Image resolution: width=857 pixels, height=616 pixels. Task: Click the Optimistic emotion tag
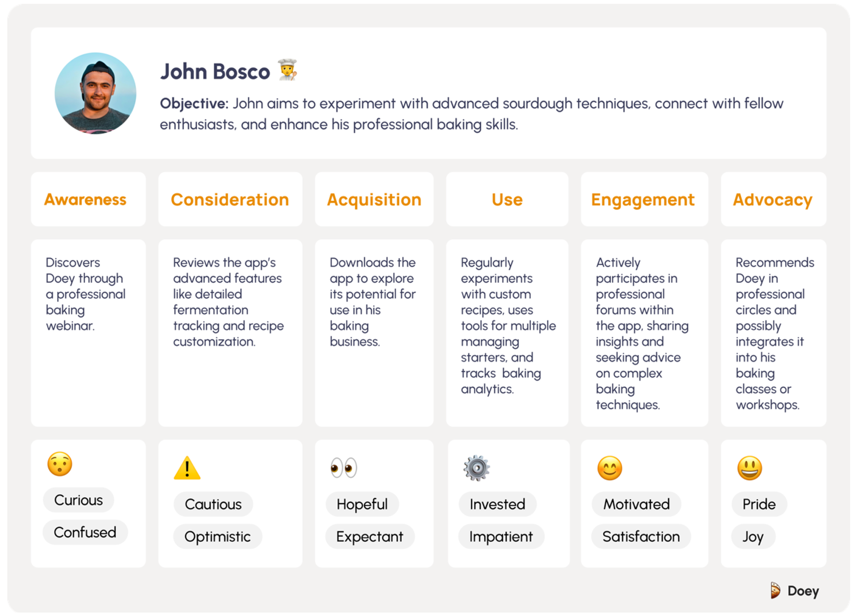click(218, 536)
